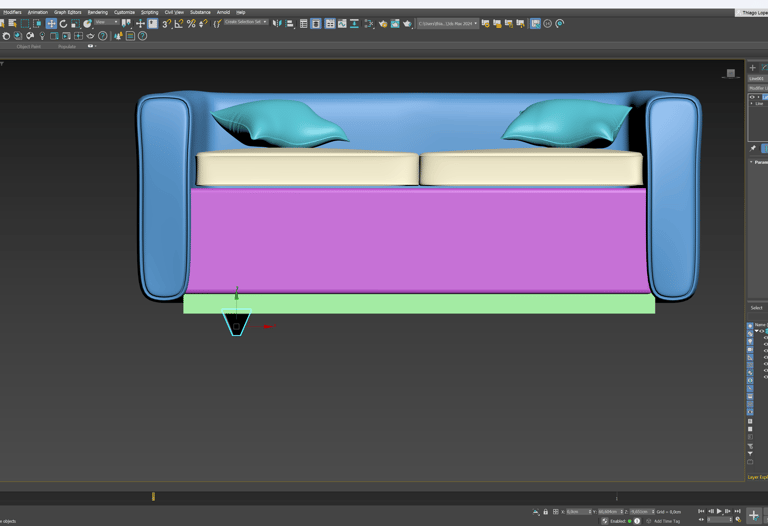
Task: Click the Render teapot icon
Action: 407,23
